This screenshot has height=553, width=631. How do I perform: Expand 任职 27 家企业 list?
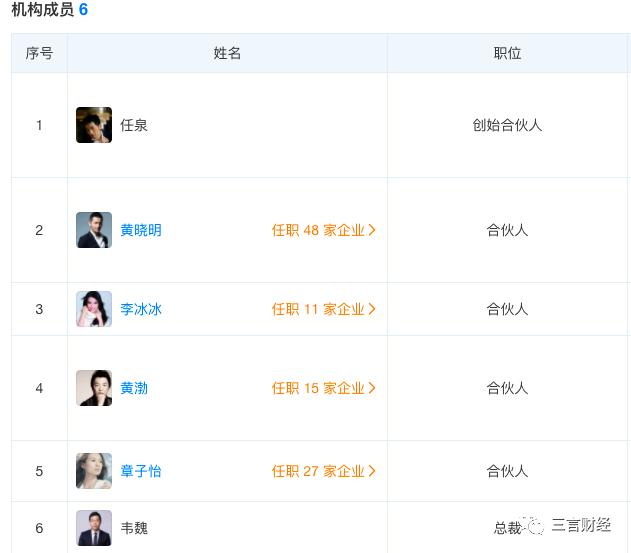(x=324, y=471)
